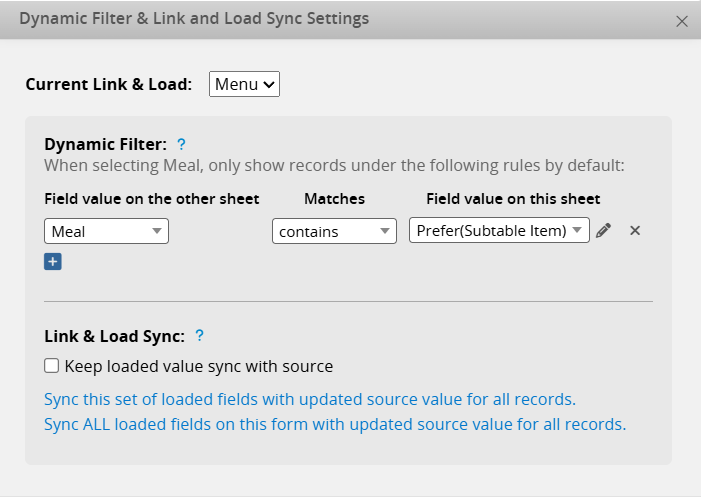Click the 'Sync this set of loaded fields' link

point(310,399)
